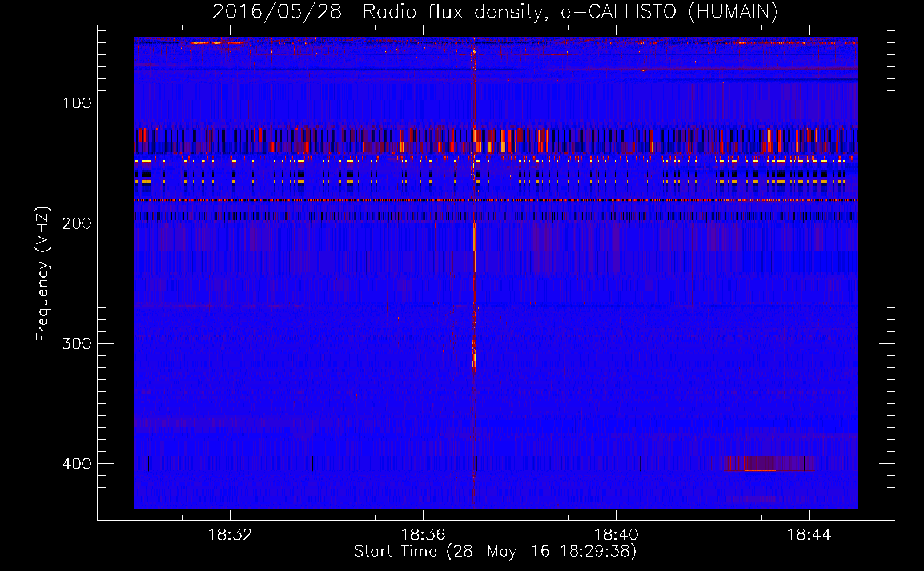The image size is (924, 571).
Task: Click the plot title 'Radio flux density, e-CALLISTO (HUMAIN)'
Action: pyautogui.click(x=570, y=12)
